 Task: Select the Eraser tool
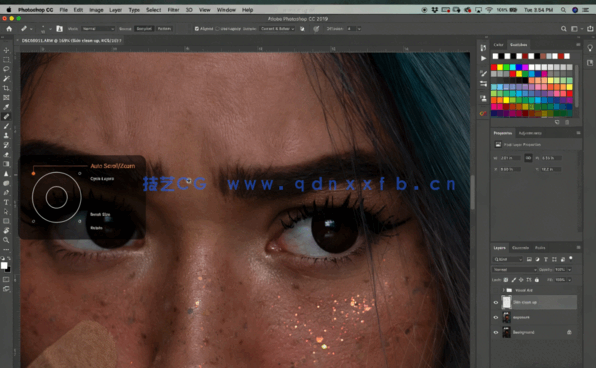click(6, 155)
